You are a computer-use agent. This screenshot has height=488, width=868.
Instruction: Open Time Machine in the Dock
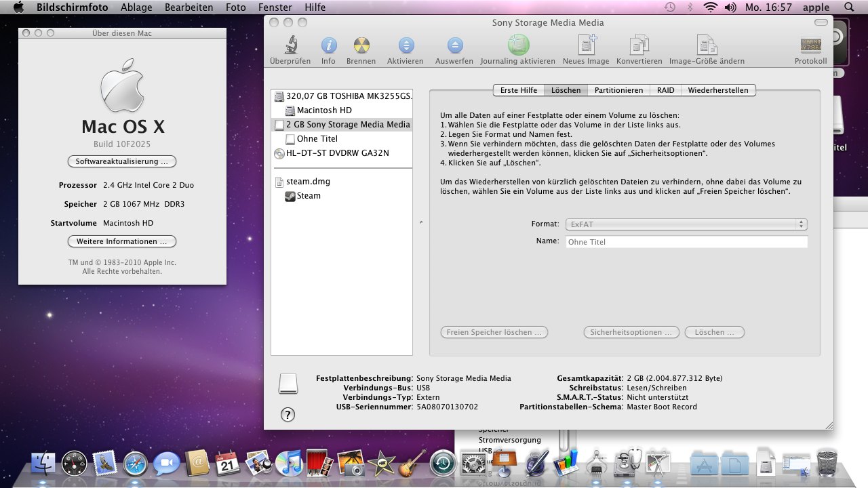pyautogui.click(x=443, y=463)
